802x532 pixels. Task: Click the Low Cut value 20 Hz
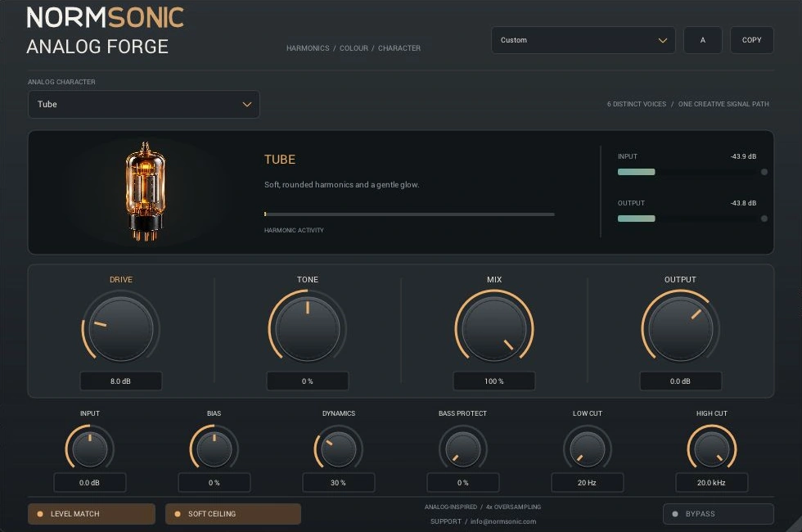[588, 482]
